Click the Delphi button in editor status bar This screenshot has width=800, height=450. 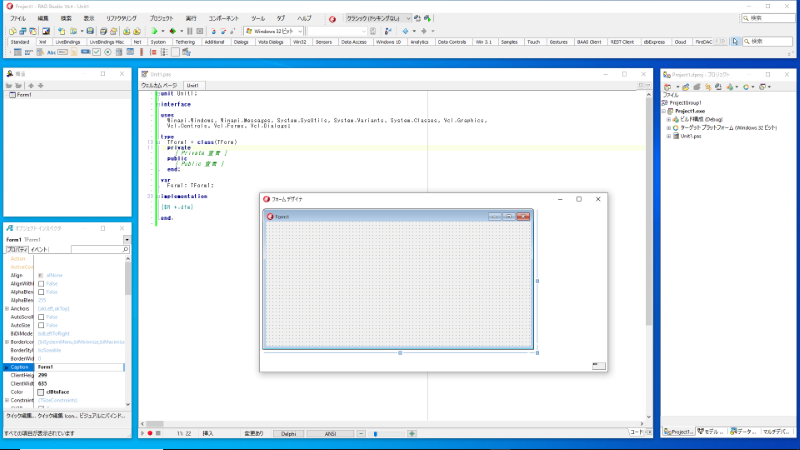click(288, 434)
